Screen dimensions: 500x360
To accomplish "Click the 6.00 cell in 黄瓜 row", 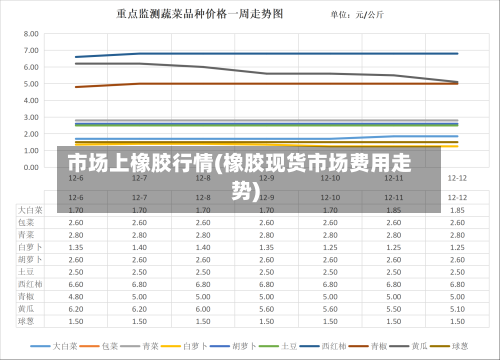I will [x=203, y=309].
